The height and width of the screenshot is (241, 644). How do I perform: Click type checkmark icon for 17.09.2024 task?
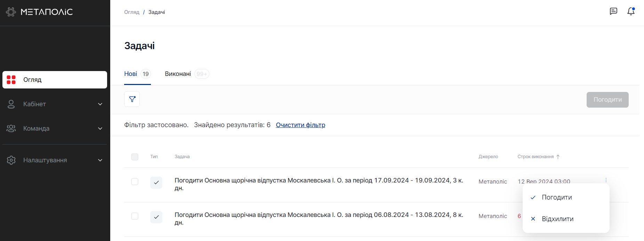[x=156, y=182]
